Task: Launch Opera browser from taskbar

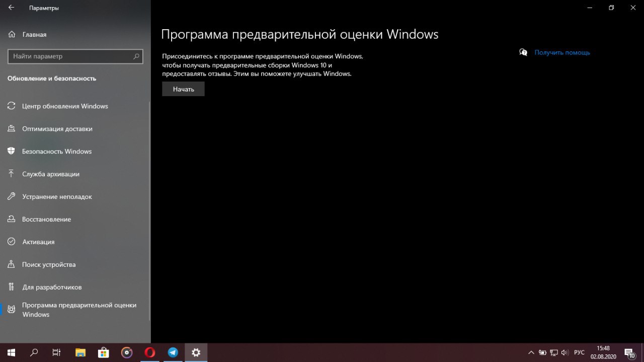Action: tap(149, 352)
